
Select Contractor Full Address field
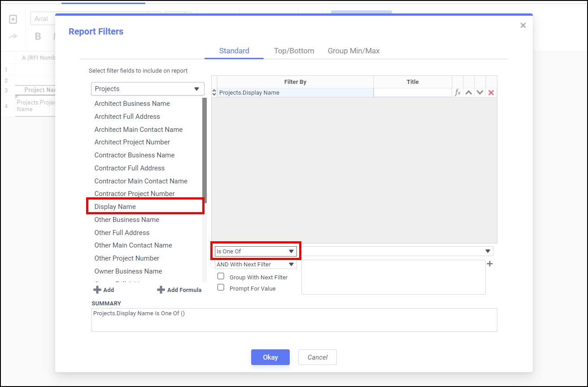pyautogui.click(x=130, y=168)
